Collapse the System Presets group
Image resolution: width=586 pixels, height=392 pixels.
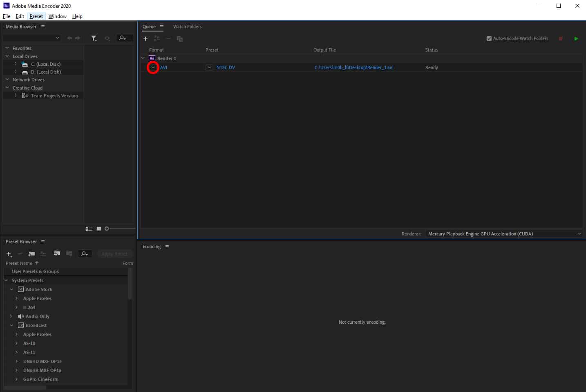[6, 280]
